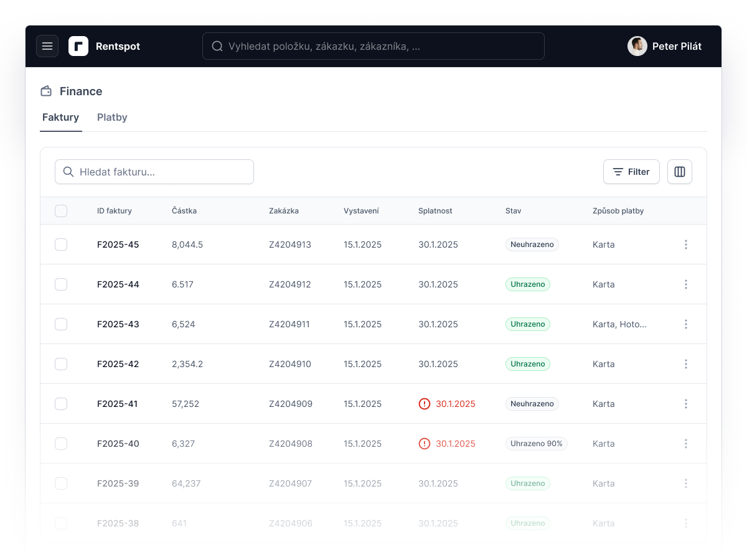
Task: Open the three-dot menu for invoice F2025-44
Action: pyautogui.click(x=686, y=284)
